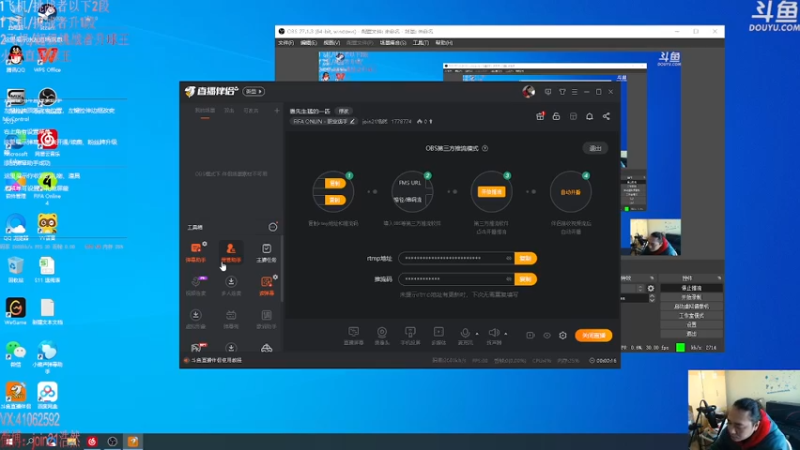Viewport: 800px width, 450px height.
Task: Add camera source from bottom toolbar
Action: point(382,336)
